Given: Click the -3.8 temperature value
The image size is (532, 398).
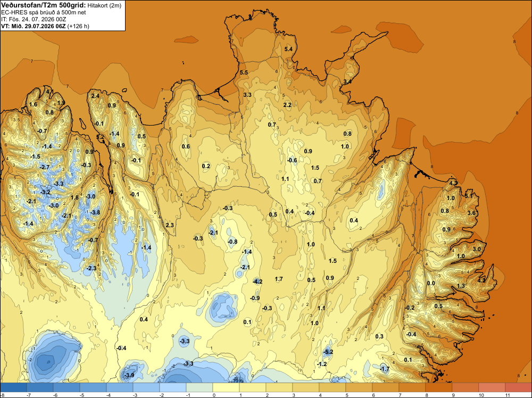Looking at the screenshot, I should point(95,213).
